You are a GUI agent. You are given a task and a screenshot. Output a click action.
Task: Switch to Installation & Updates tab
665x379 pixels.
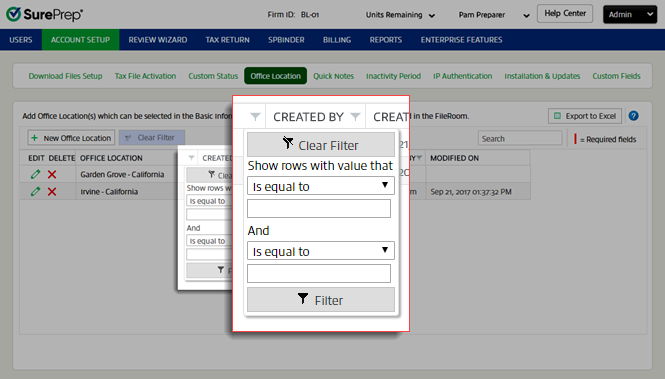pos(542,76)
